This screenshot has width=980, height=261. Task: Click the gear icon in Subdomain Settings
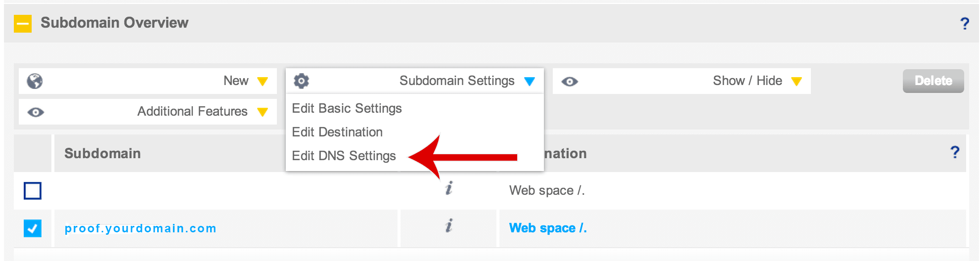point(301,81)
